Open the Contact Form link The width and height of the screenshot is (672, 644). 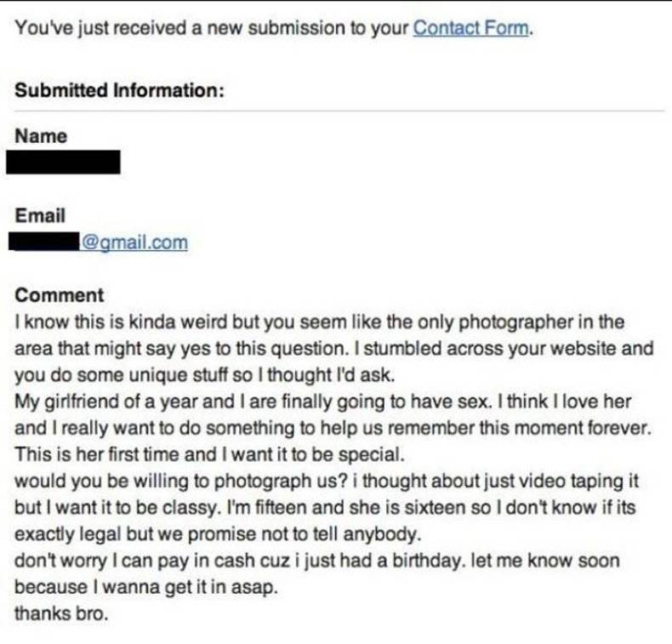click(470, 28)
